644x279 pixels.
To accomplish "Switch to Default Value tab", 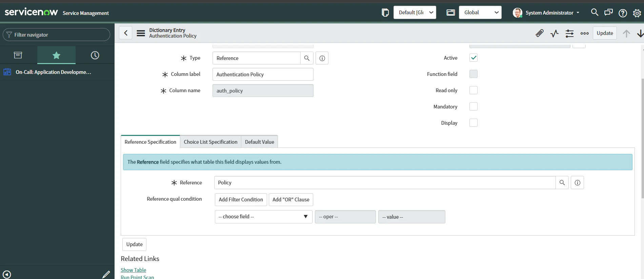I will [259, 142].
